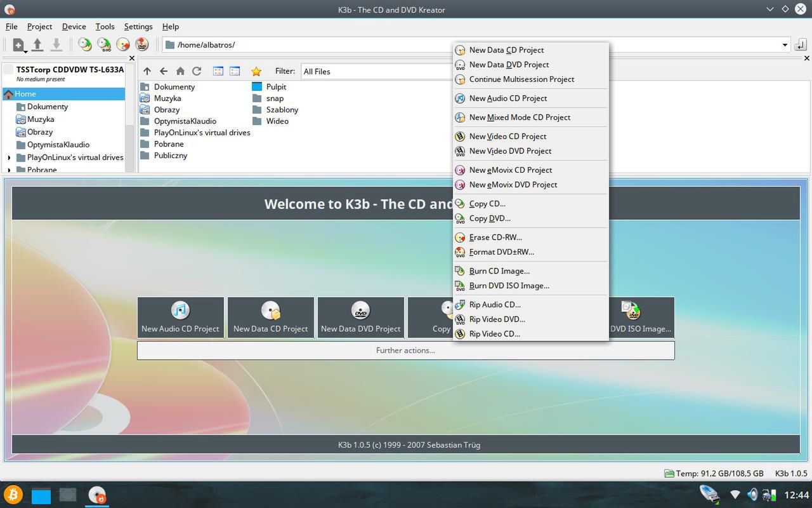The width and height of the screenshot is (812, 508).
Task: Select Burn CD Image... in the popup menu
Action: tap(531, 271)
